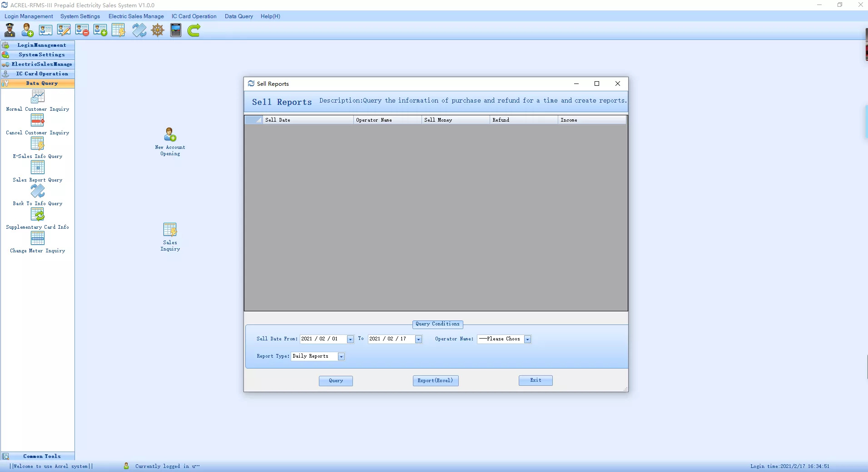Screen dimensions: 868x472
Task: Open Change Meter Inquiry in sidebar
Action: pos(38,242)
